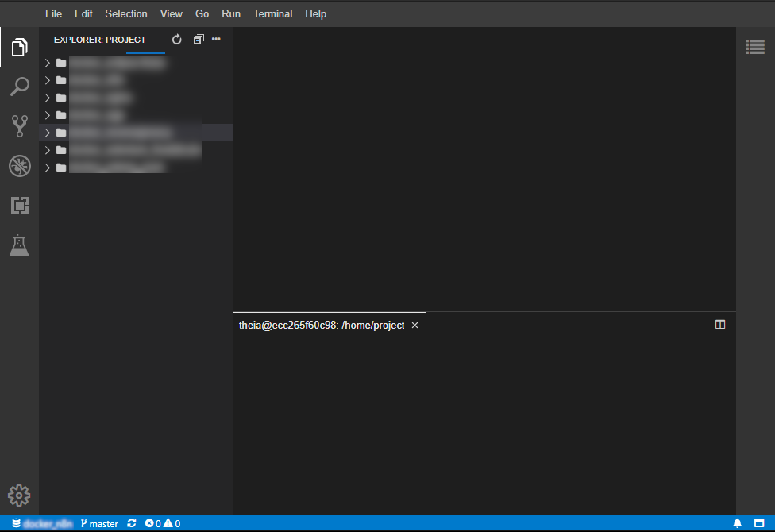Expand the last folder in tree
Image resolution: width=775 pixels, height=532 pixels.
click(48, 168)
